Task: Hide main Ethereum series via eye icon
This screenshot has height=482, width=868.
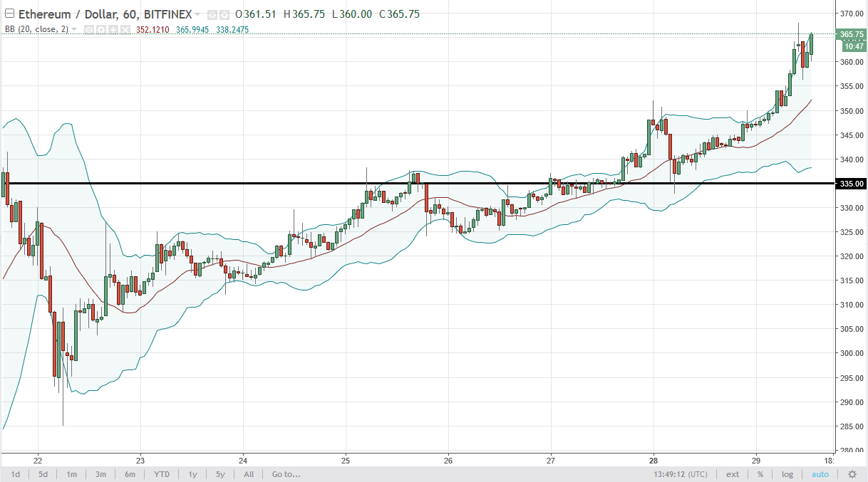Action: point(212,15)
